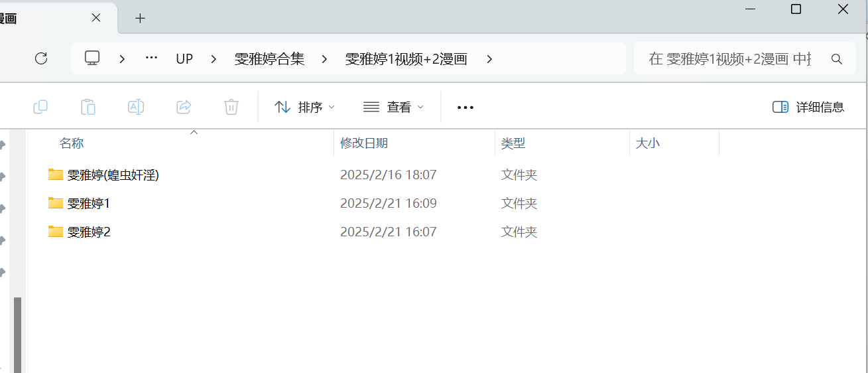Expand the chevron after 雯雅婷1视频+2漫画

pos(489,59)
